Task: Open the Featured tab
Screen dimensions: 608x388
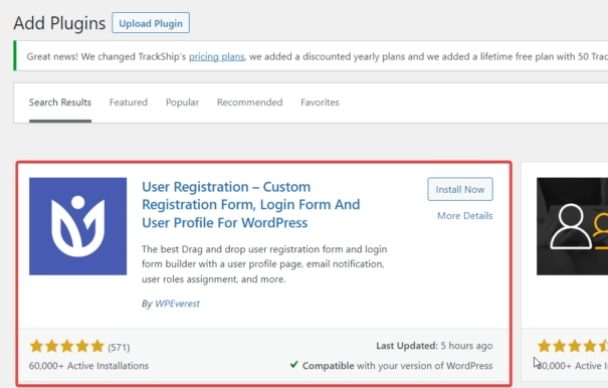Action: [128, 102]
